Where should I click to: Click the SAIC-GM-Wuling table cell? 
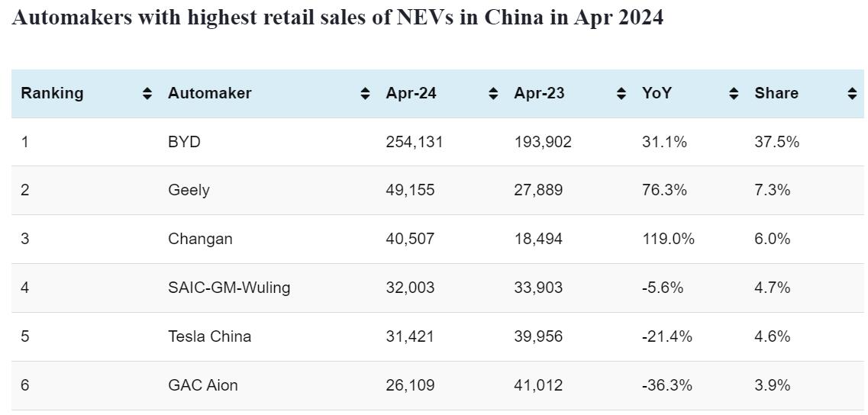coord(229,288)
